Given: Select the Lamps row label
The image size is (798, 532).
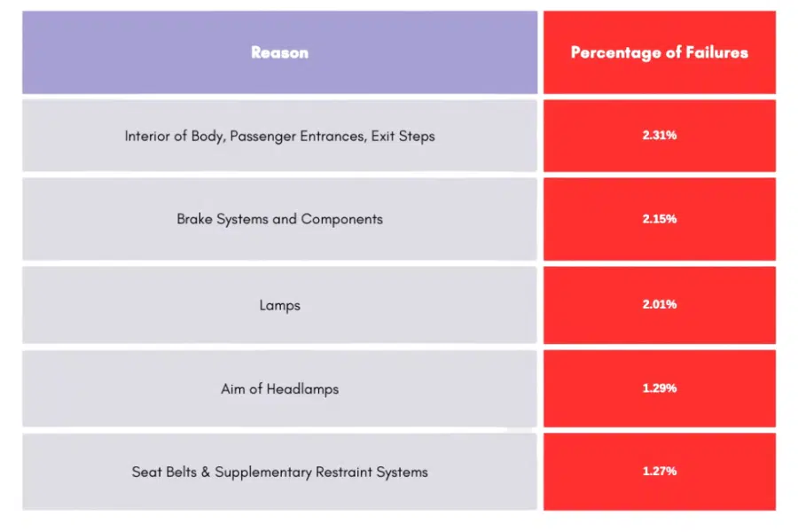Looking at the screenshot, I should point(279,305).
